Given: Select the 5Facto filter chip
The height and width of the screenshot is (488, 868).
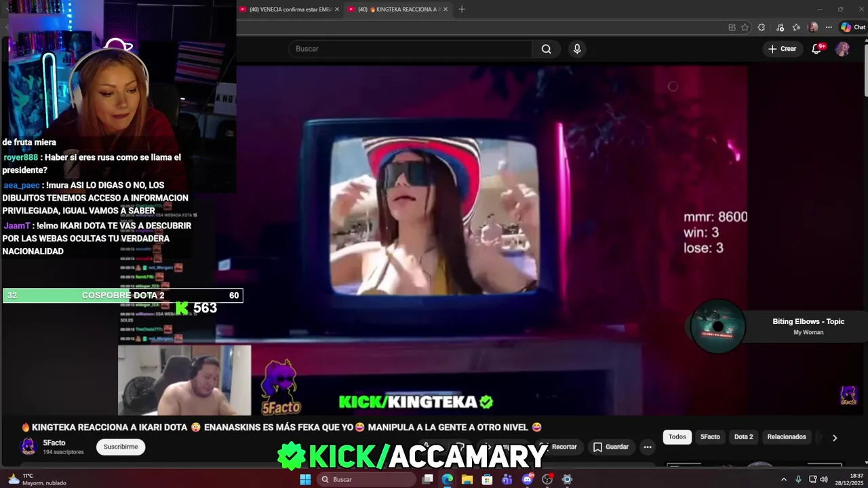Looking at the screenshot, I should point(710,437).
